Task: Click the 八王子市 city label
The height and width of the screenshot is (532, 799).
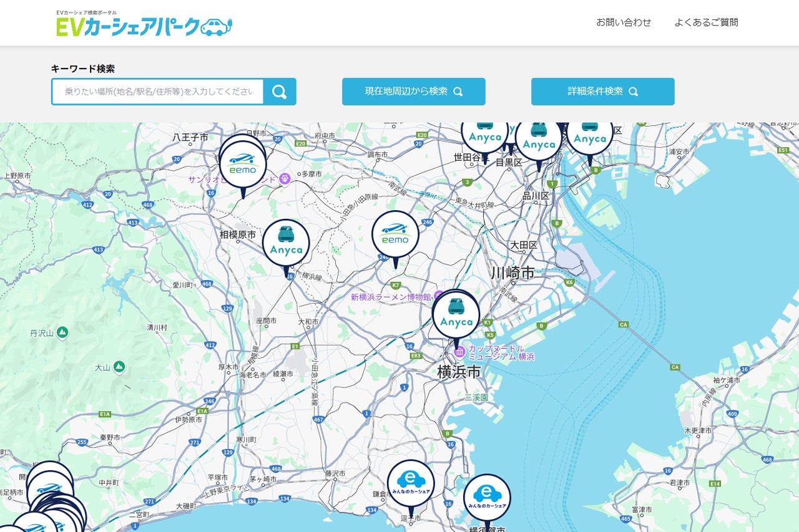Action: coord(190,137)
